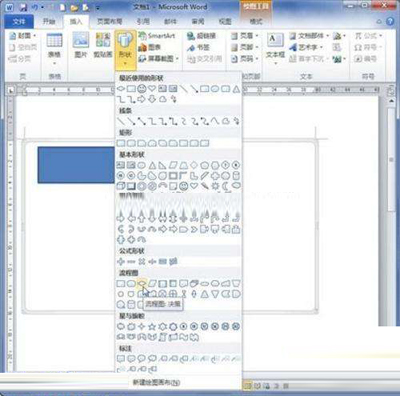The width and height of the screenshot is (400, 396).
Task: Open the 文件 File tab
Action: [19, 22]
